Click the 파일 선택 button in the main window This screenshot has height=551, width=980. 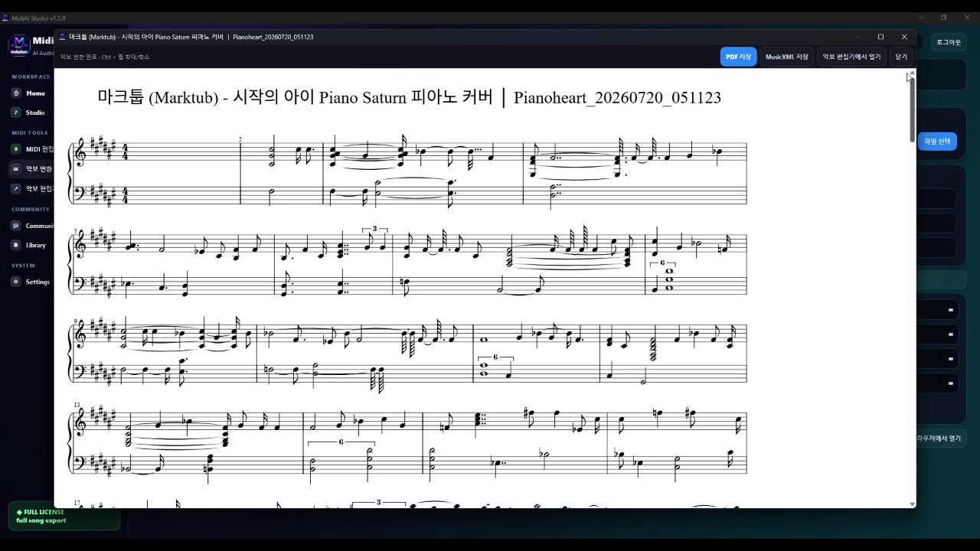[x=937, y=142]
